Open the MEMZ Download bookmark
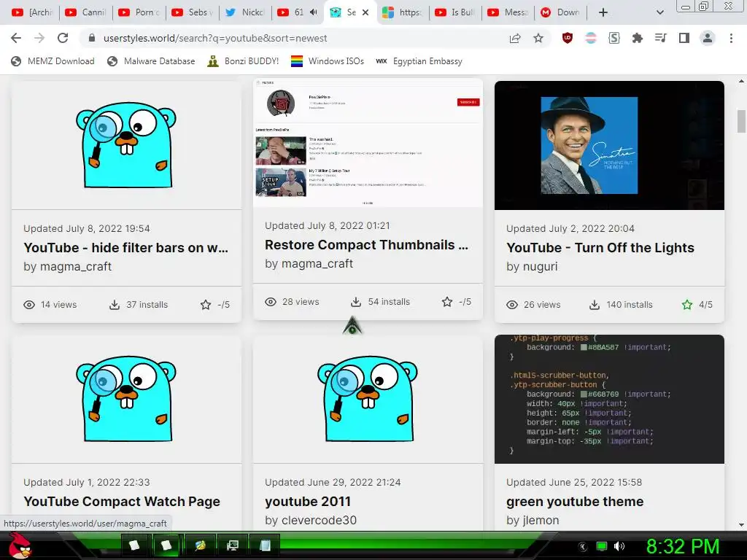The height and width of the screenshot is (560, 747). tap(53, 61)
